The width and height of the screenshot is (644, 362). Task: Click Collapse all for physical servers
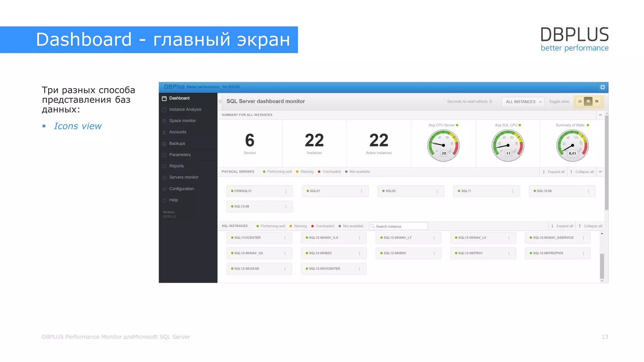pyautogui.click(x=582, y=172)
